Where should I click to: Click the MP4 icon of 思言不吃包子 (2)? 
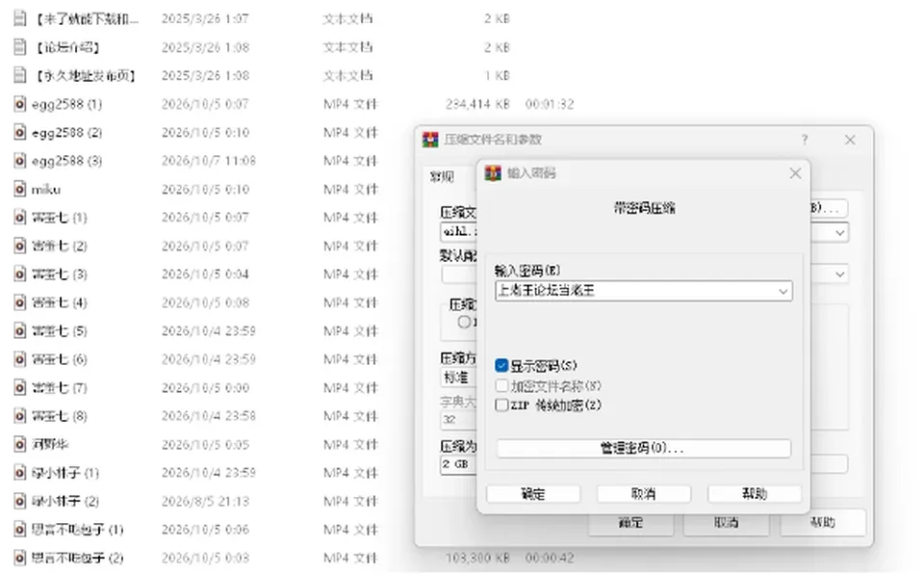[x=20, y=558]
